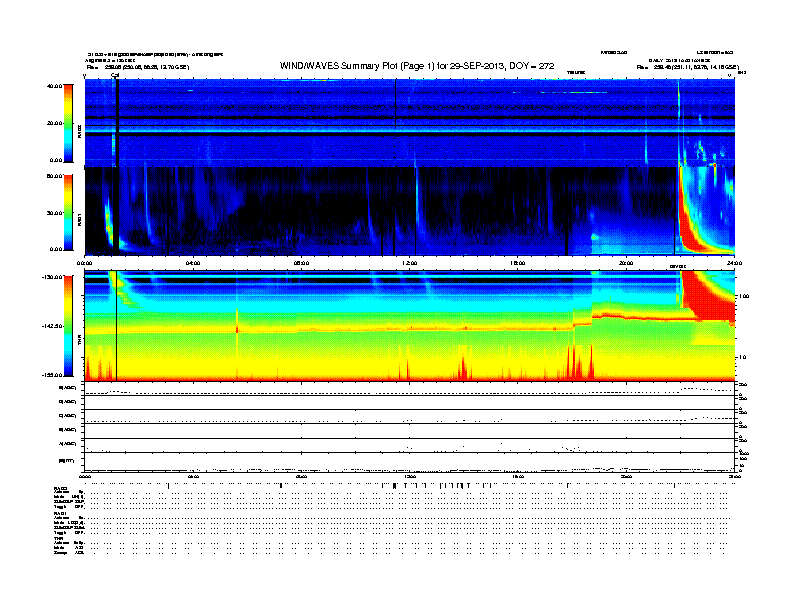This screenshot has height=612, width=792.
Task: Click the 16:00 time label under RAD1 spectrogram
Action: [518, 263]
